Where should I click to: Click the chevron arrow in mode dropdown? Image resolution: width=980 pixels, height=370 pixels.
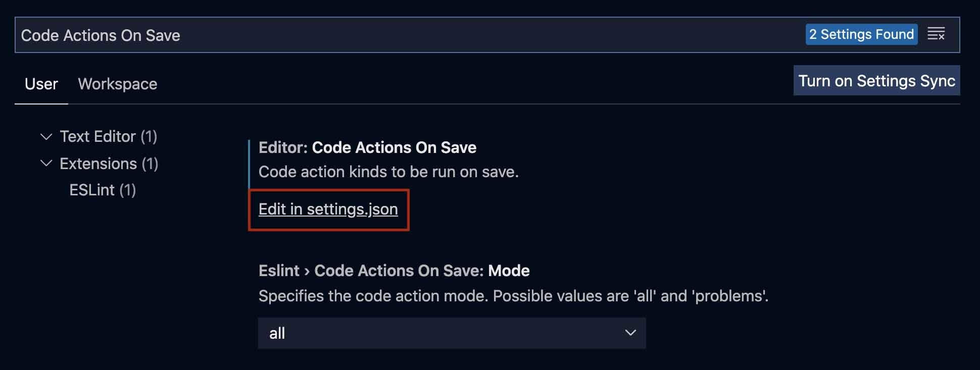630,333
